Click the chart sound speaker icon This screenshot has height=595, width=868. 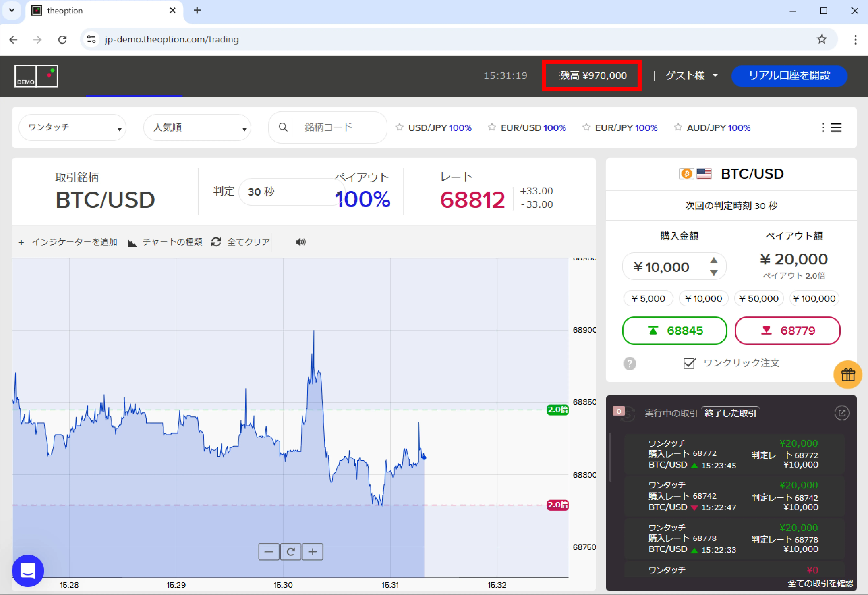click(301, 242)
